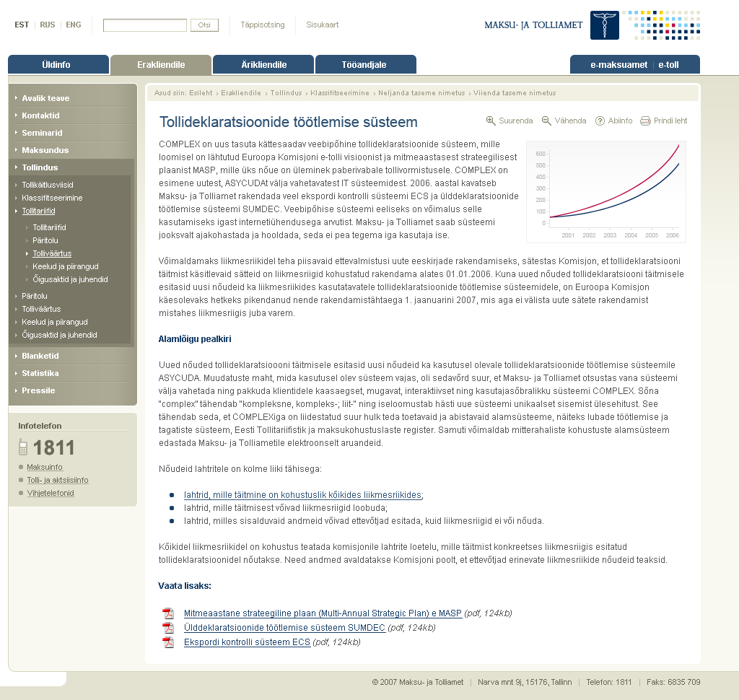Open Ülddeklaratsioonide töötlemise süsteem SUMDEC link

(284, 628)
